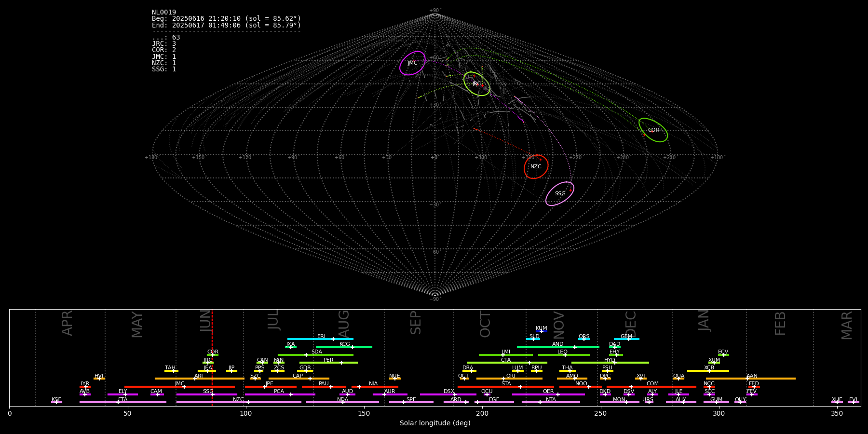868x434 pixels.
Task: Select the red NZC radiant ellipse on map
Action: point(536,167)
